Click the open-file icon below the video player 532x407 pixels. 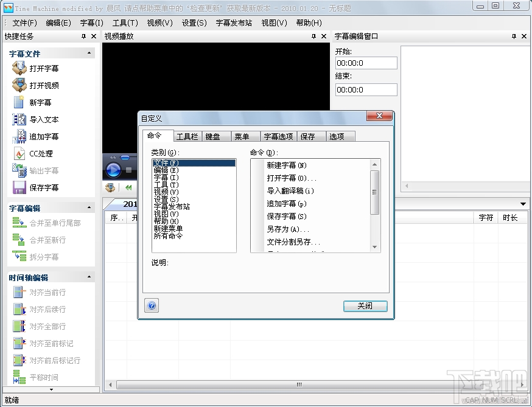coord(110,187)
